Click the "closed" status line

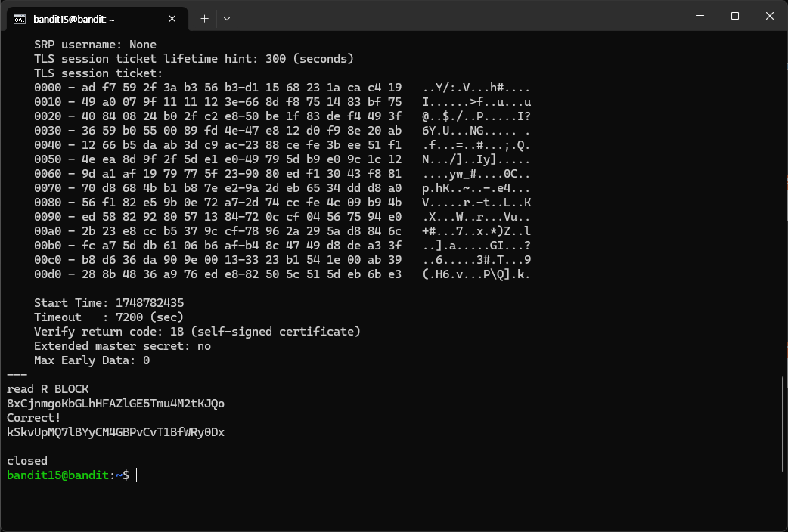coord(27,461)
